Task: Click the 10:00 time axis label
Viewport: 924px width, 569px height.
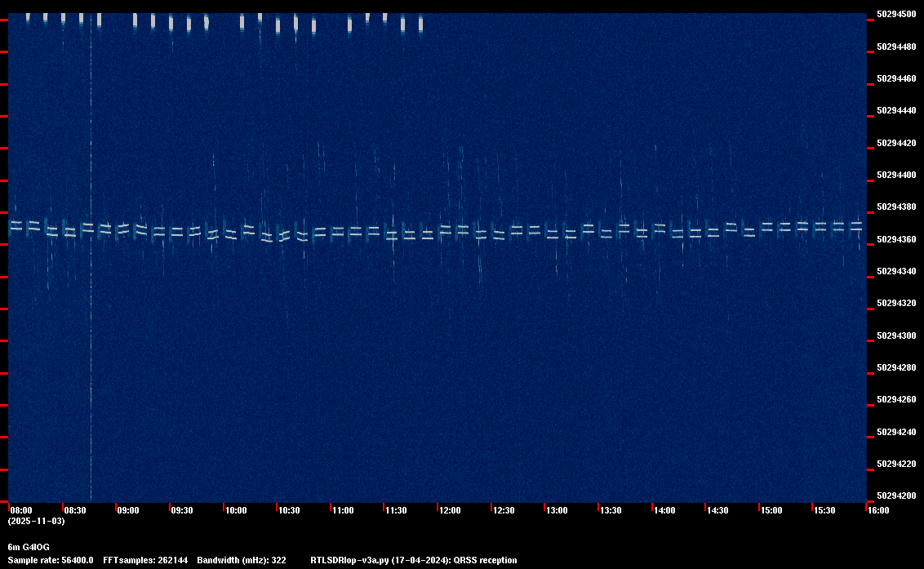Action: 236,510
